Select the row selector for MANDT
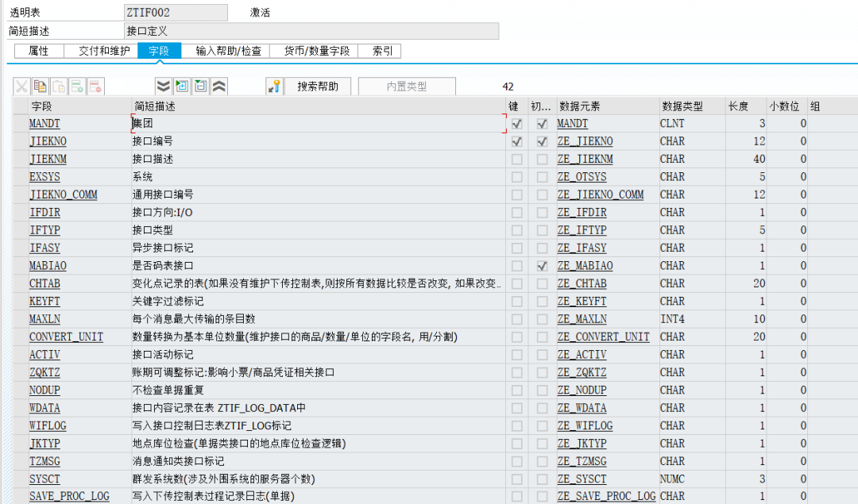The image size is (858, 504). pyautogui.click(x=21, y=124)
